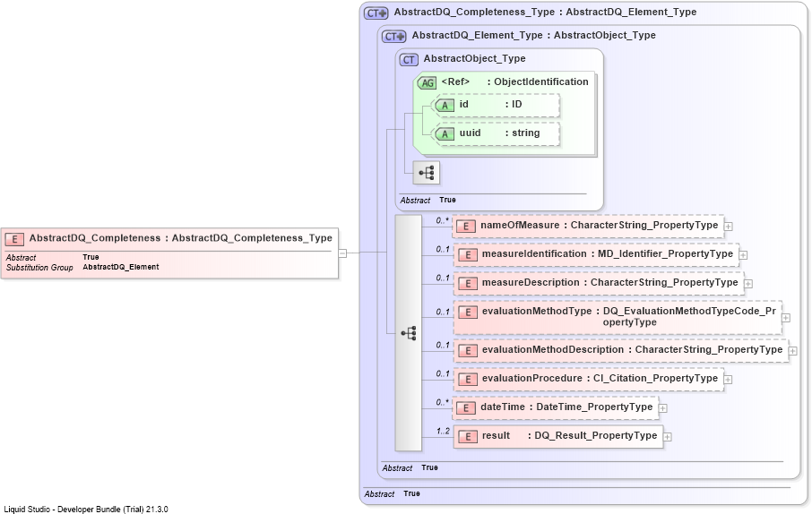
Task: Expand evaluationMethodType element
Action: click(x=786, y=318)
